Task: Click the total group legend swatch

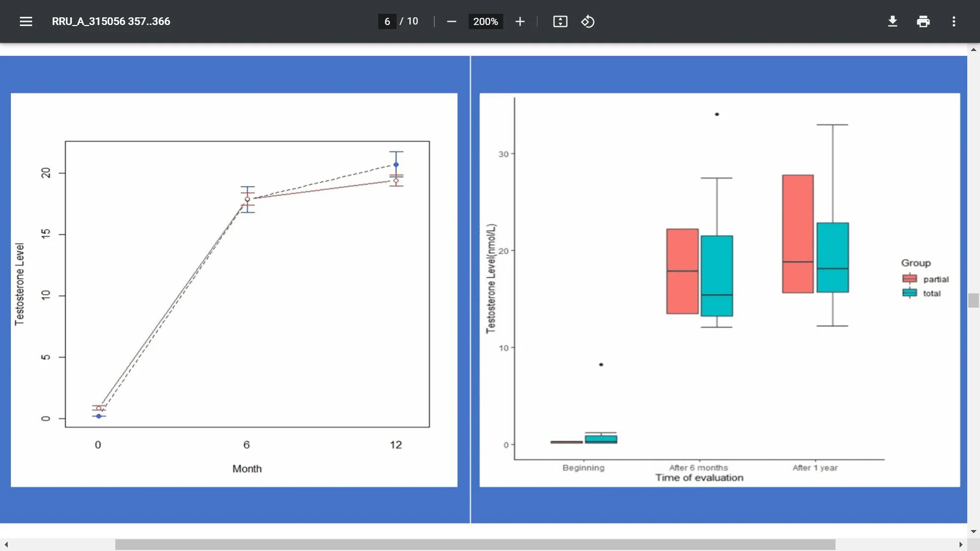Action: 910,293
